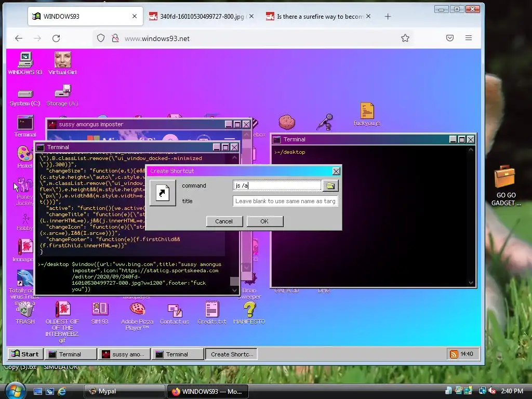Bookmark page with the star icon

pos(405,38)
